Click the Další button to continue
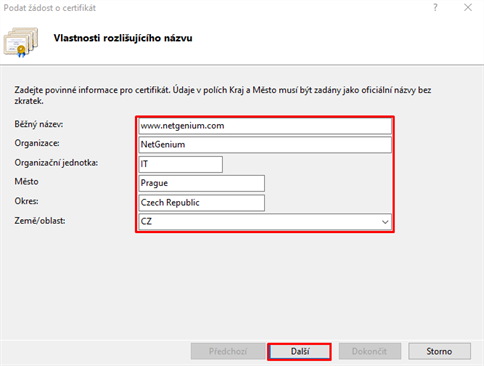484x366 pixels. pos(299,351)
